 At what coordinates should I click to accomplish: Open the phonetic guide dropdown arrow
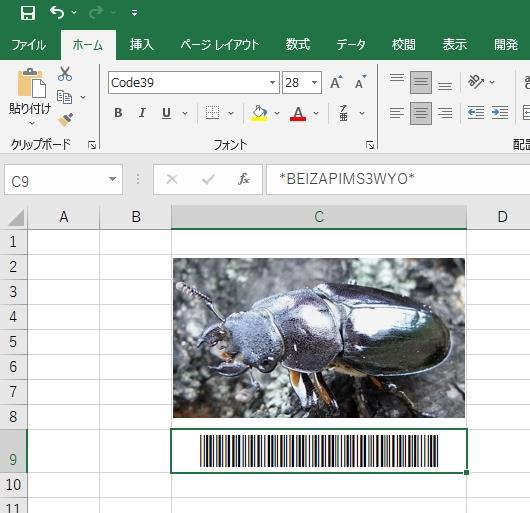pyautogui.click(x=362, y=113)
